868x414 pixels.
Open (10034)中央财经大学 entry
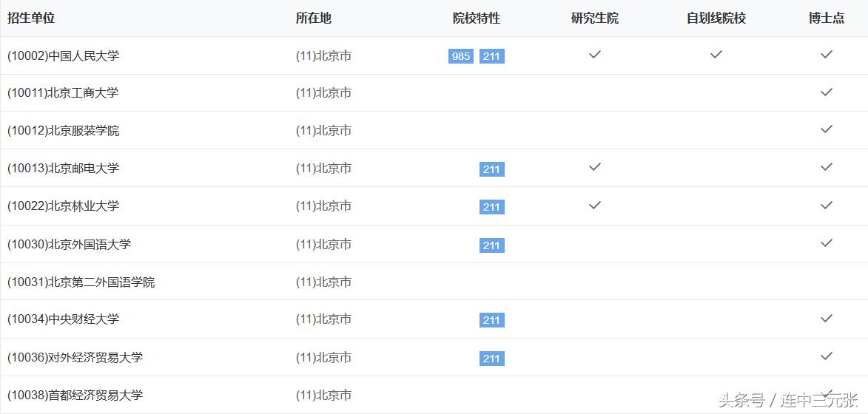pos(63,319)
